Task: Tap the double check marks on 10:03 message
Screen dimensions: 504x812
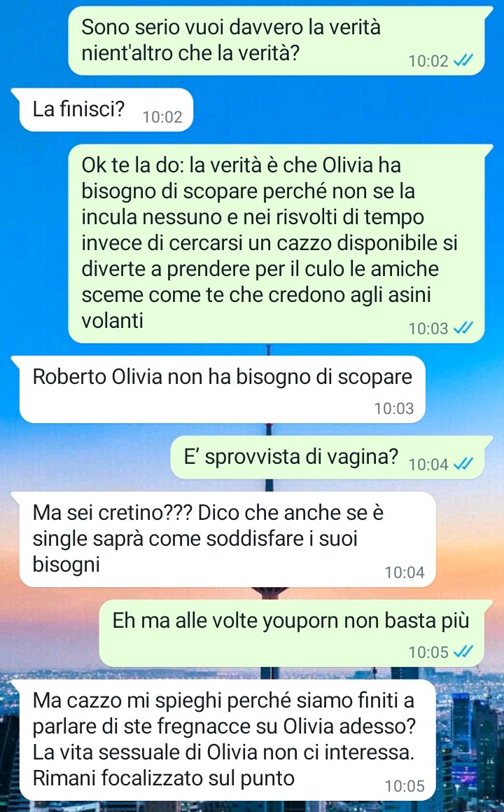Action: click(463, 329)
